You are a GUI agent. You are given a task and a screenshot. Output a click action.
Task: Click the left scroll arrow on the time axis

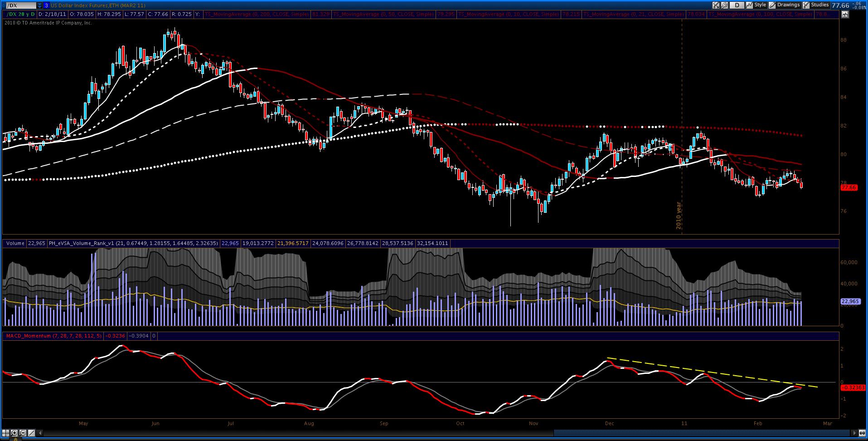pyautogui.click(x=41, y=433)
